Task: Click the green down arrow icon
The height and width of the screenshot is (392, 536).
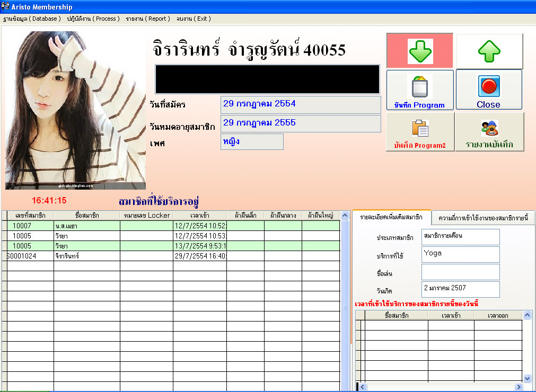Action: [420, 51]
